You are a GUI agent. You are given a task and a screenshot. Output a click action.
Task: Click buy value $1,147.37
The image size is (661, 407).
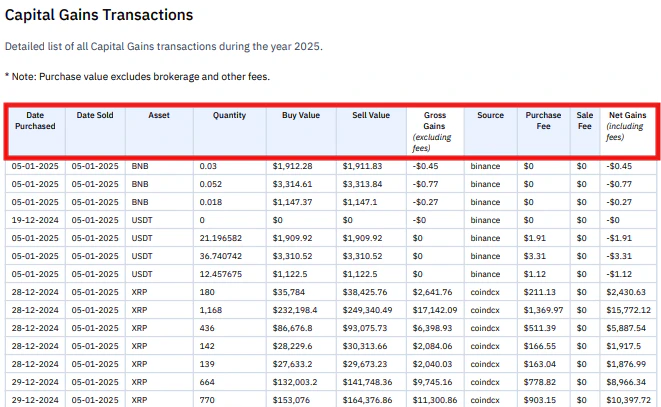pyautogui.click(x=292, y=202)
